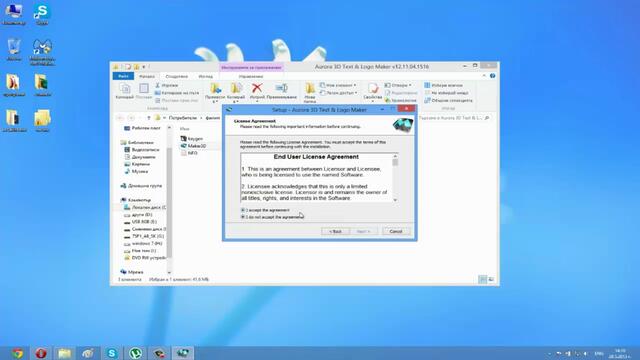Select Компютър in navigation pane

(136, 200)
